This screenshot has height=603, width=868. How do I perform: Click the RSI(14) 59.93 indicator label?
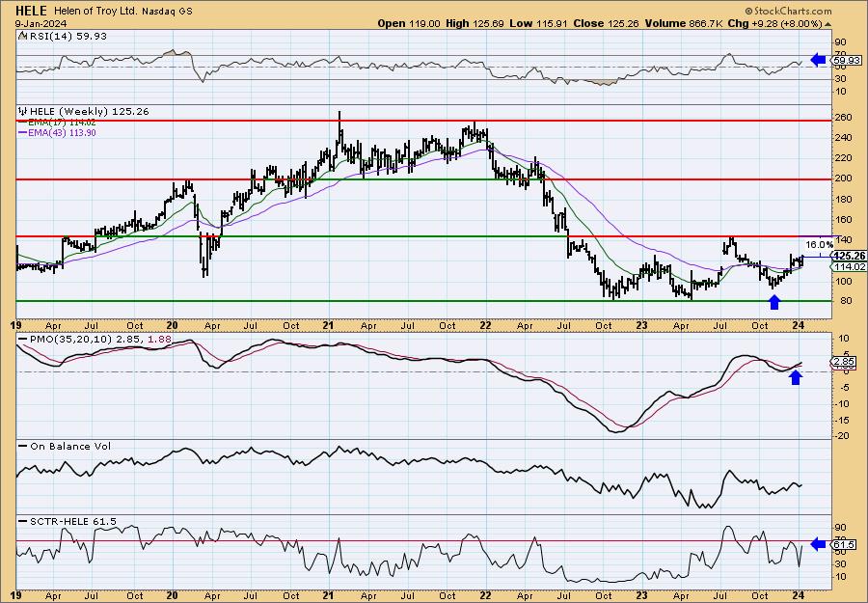click(68, 36)
